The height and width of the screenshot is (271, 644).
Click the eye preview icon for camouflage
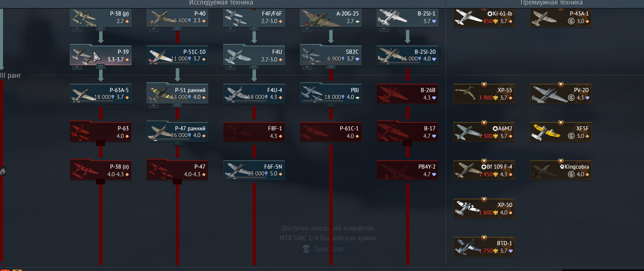tap(306, 249)
